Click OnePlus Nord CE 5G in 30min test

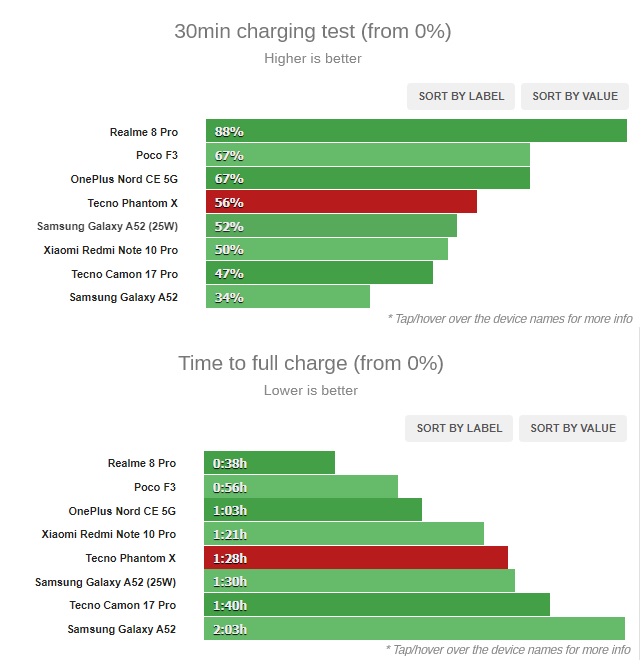click(124, 179)
